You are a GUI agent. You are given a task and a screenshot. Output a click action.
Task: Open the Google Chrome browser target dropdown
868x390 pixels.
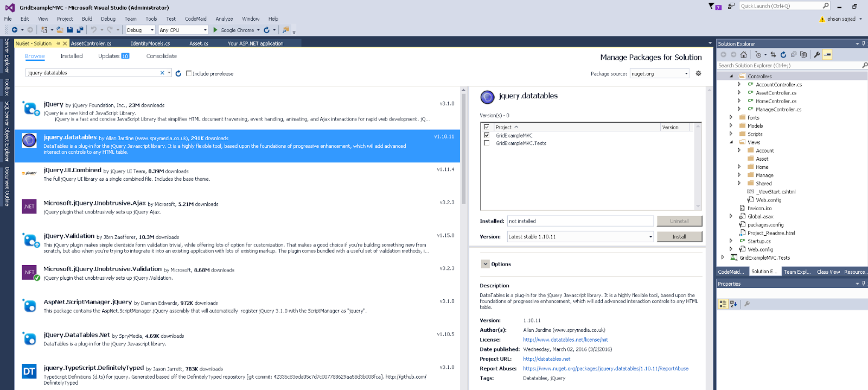[x=258, y=30]
